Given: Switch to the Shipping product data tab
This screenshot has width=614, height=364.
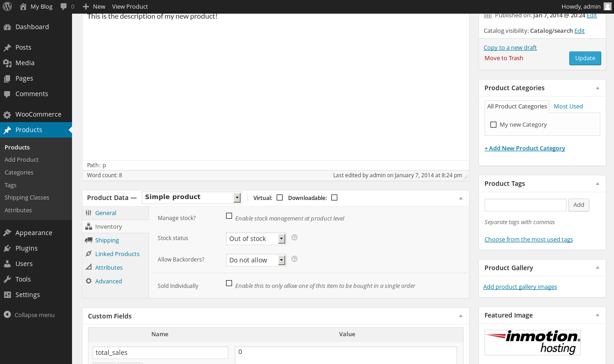Looking at the screenshot, I should (x=107, y=240).
